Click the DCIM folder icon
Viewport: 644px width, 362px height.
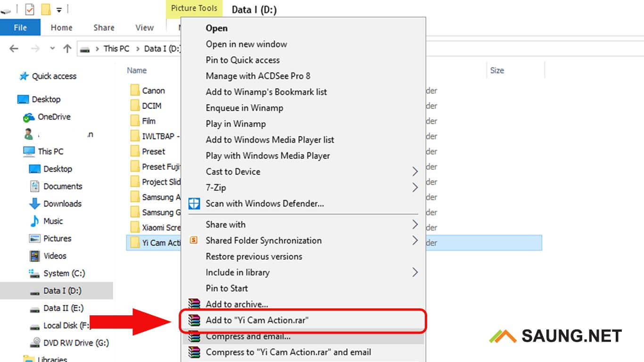coord(135,106)
